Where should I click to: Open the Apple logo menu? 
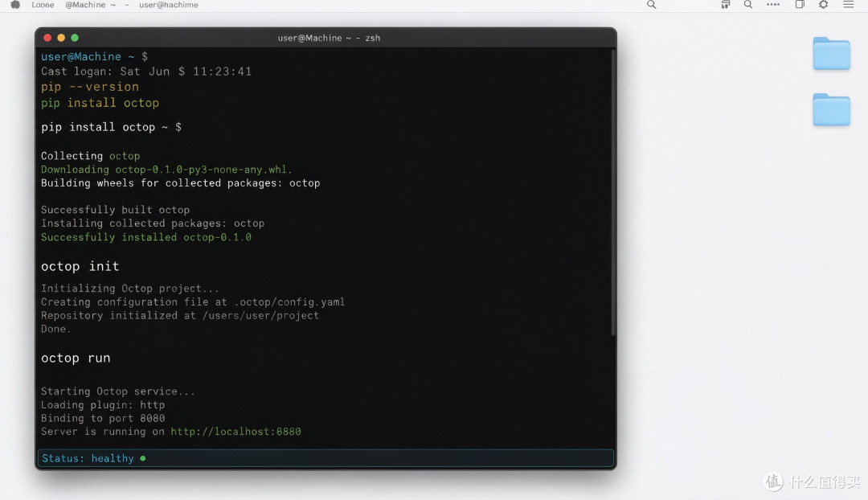pyautogui.click(x=15, y=5)
